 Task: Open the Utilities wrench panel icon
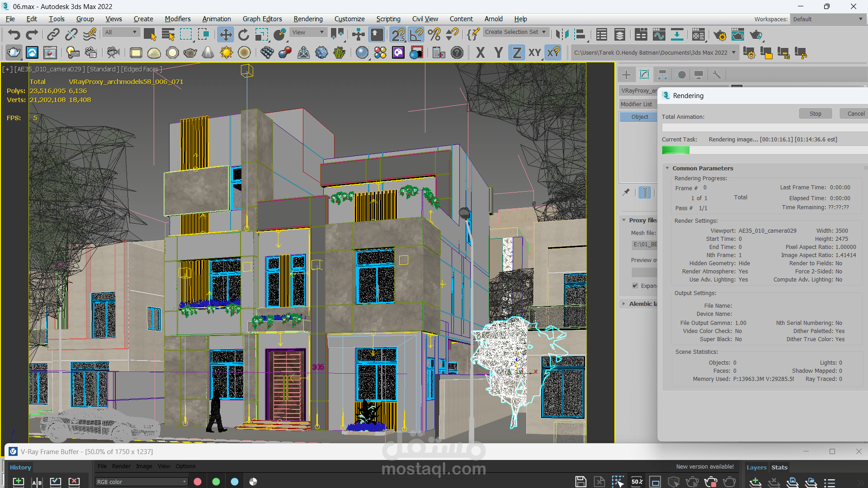717,75
